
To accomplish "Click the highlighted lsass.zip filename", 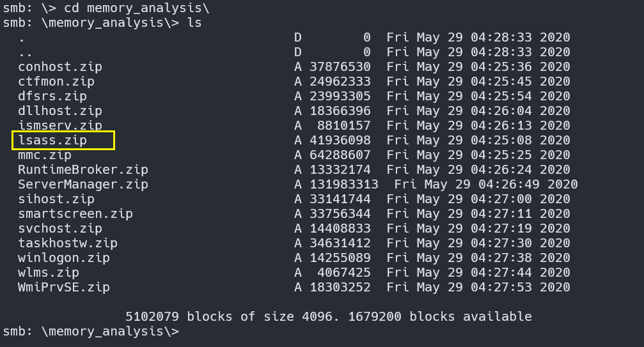I will [52, 140].
